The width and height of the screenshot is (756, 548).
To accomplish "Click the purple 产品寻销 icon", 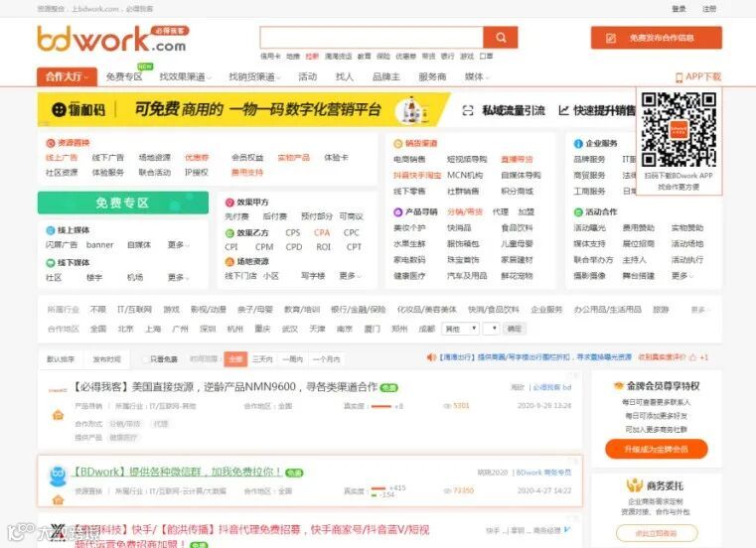I will pos(397,212).
